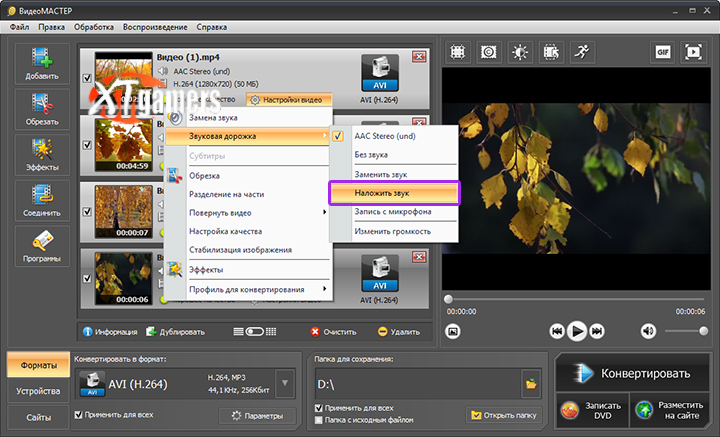This screenshot has height=437, width=720.
Task: Click the Очистить button
Action: pos(333,331)
